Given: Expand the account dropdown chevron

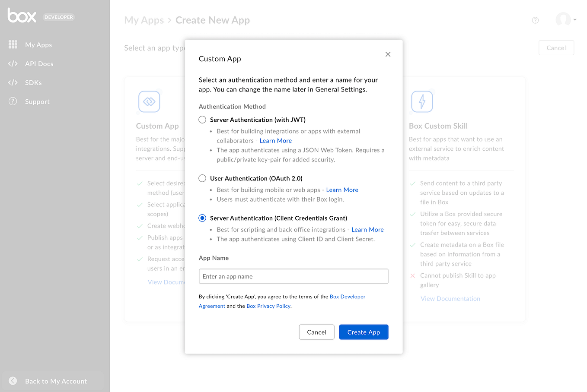Looking at the screenshot, I should pyautogui.click(x=575, y=20).
